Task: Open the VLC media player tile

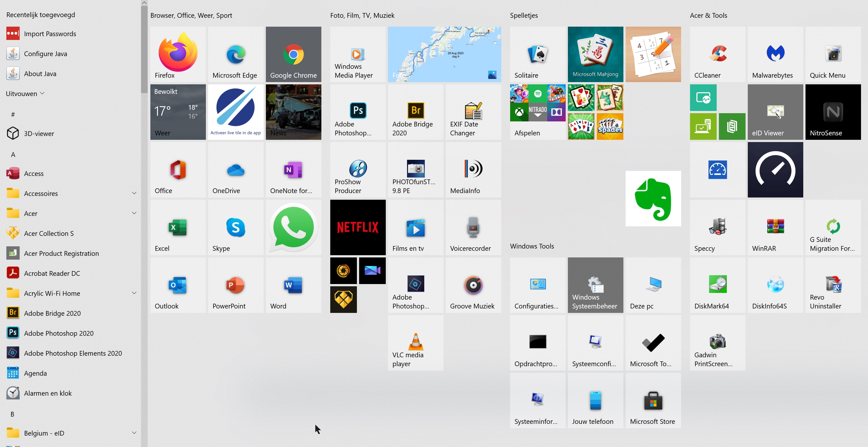Action: click(415, 343)
